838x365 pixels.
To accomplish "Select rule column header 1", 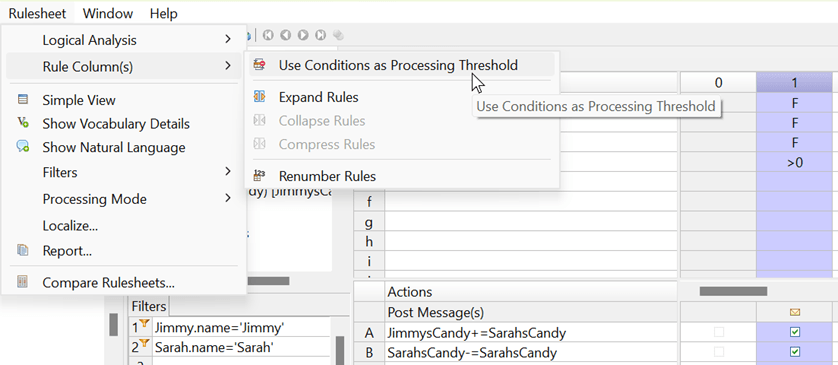I will 795,82.
